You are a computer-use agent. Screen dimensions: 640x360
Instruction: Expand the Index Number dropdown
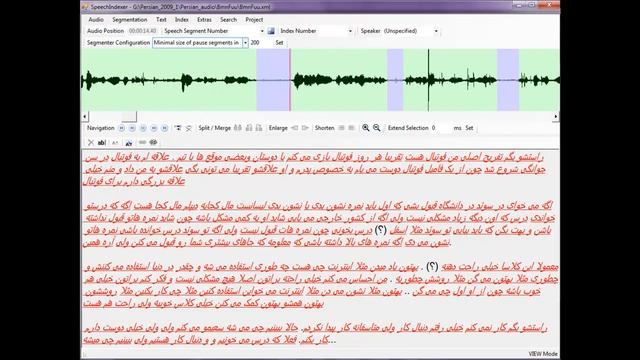(x=350, y=31)
